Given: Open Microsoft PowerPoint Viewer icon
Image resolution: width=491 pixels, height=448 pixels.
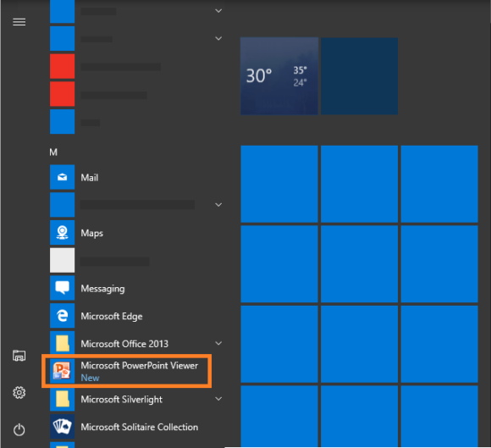Looking at the screenshot, I should tap(63, 371).
